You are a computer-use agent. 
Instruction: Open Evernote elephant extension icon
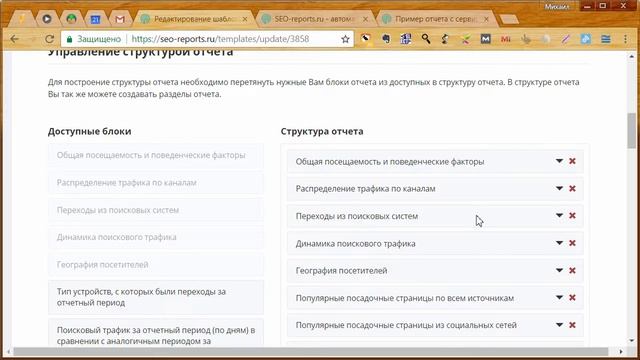click(x=386, y=39)
